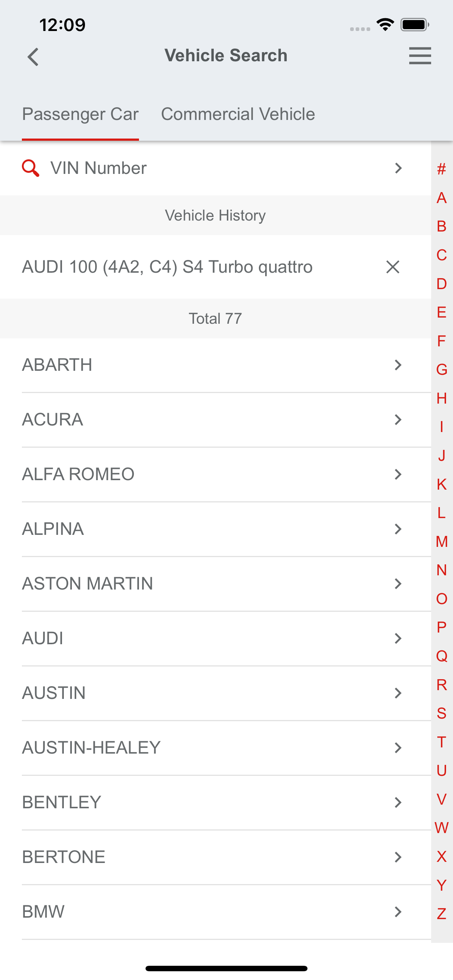The image size is (453, 980).
Task: Select the AUSTIN-HEALEY brand entry
Action: pyautogui.click(x=216, y=748)
